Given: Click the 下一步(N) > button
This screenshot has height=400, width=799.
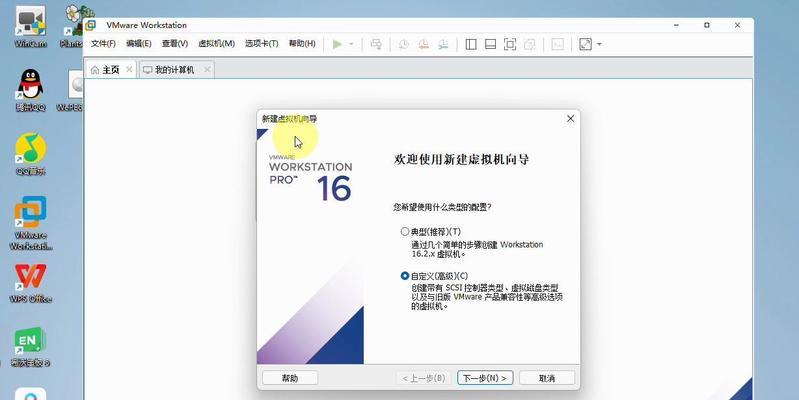Looking at the screenshot, I should click(x=485, y=378).
